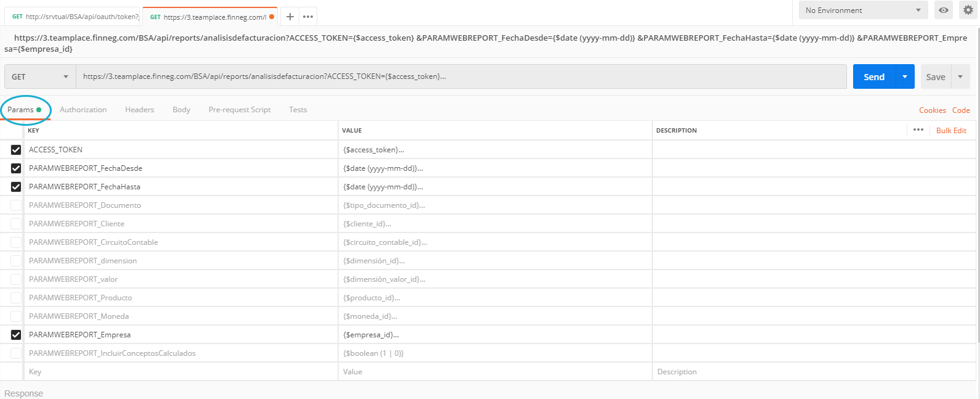Click the PARAMWEBREPORT_Moneda key cell
The height and width of the screenshot is (399, 980).
[x=180, y=316]
